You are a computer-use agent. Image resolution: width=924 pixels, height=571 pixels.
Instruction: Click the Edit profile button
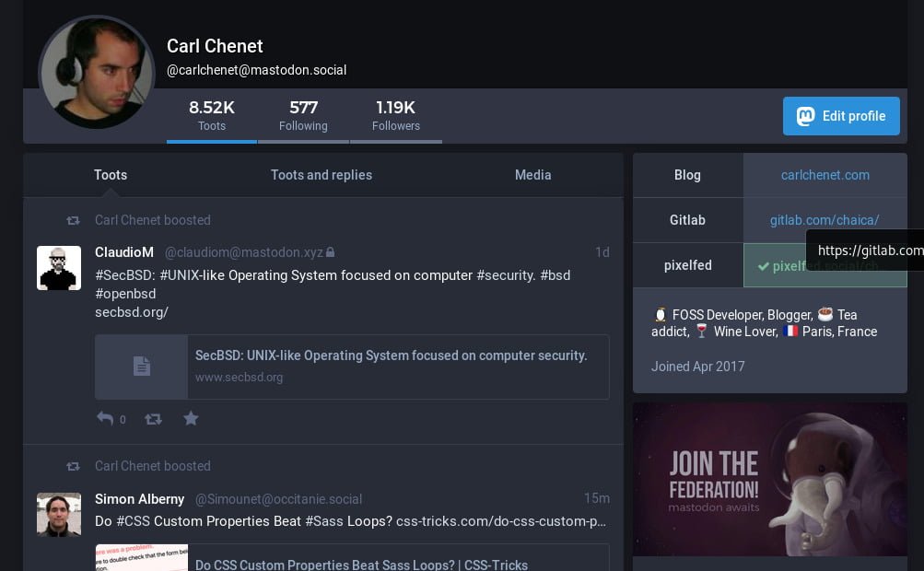click(x=841, y=116)
